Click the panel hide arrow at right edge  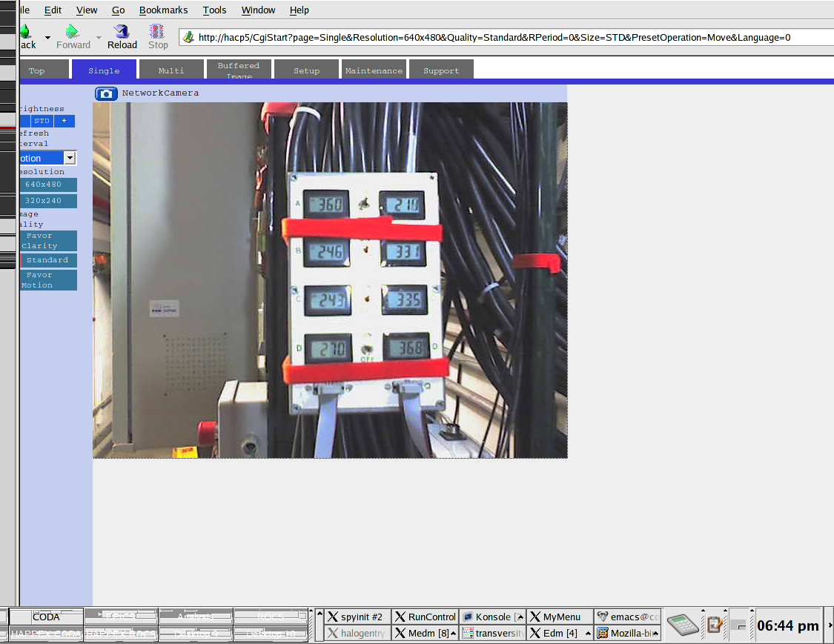click(x=830, y=625)
